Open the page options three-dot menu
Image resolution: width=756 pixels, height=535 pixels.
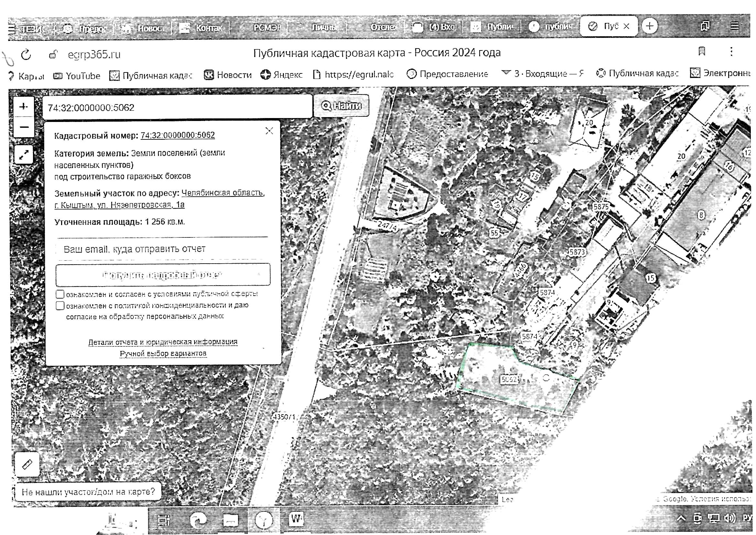(731, 51)
